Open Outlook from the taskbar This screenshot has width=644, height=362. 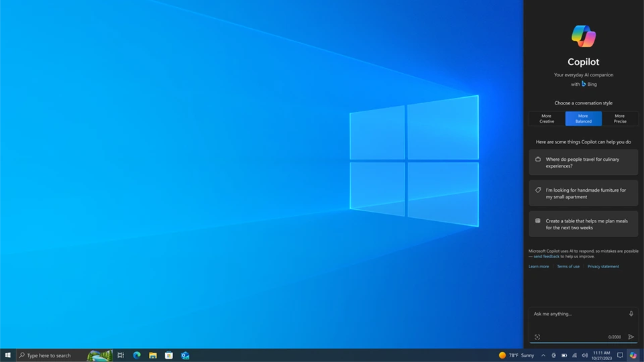pyautogui.click(x=185, y=355)
